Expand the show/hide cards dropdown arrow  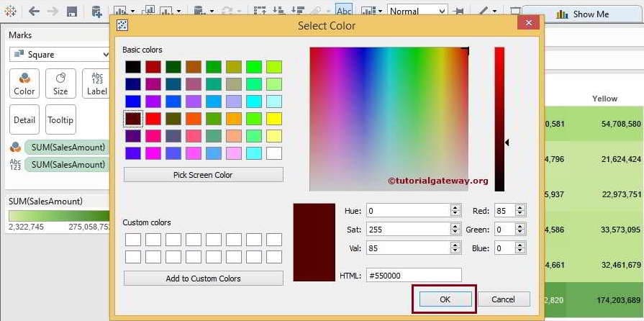[x=380, y=12]
